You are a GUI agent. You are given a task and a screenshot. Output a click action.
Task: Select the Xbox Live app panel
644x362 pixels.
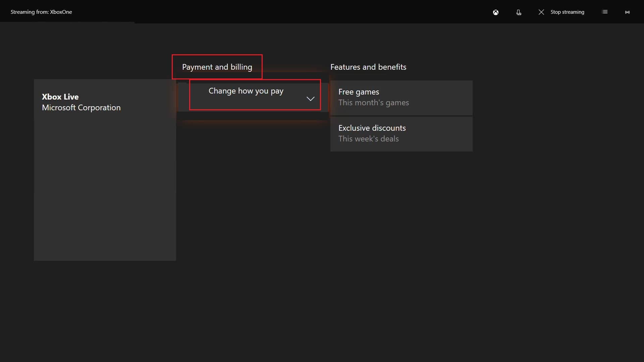click(105, 169)
